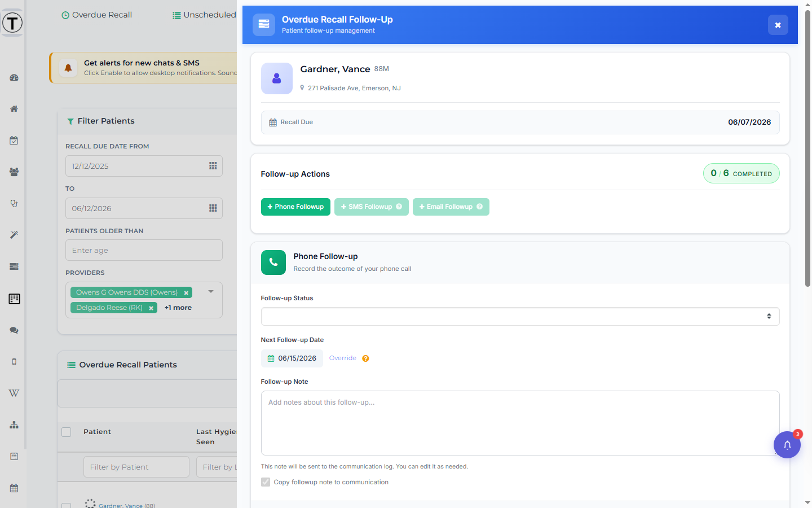
Task: Add a Phone Followup
Action: coord(295,207)
